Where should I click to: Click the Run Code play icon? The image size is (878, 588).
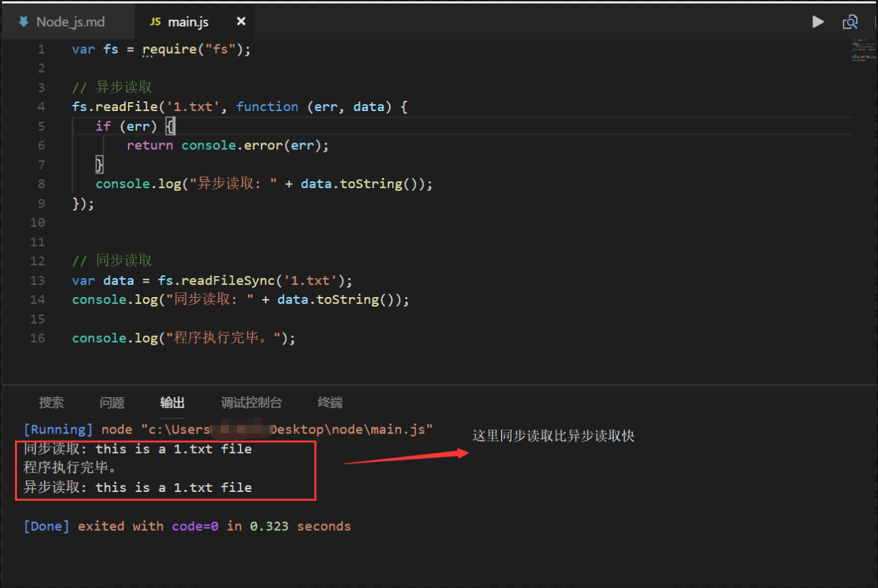click(818, 22)
